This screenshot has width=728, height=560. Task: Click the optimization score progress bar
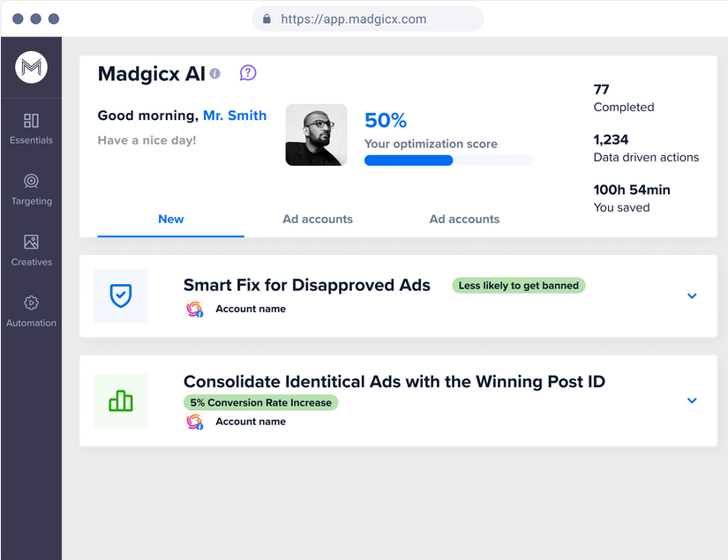coord(448,161)
